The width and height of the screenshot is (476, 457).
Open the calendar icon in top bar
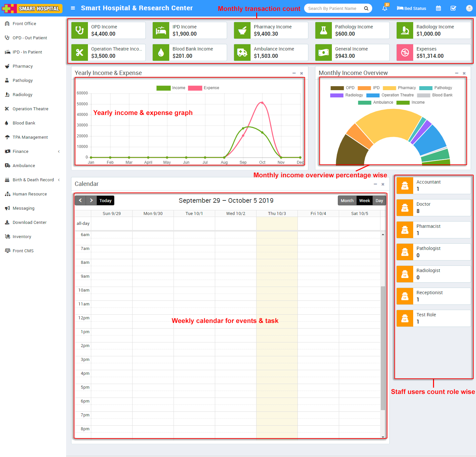[x=438, y=8]
